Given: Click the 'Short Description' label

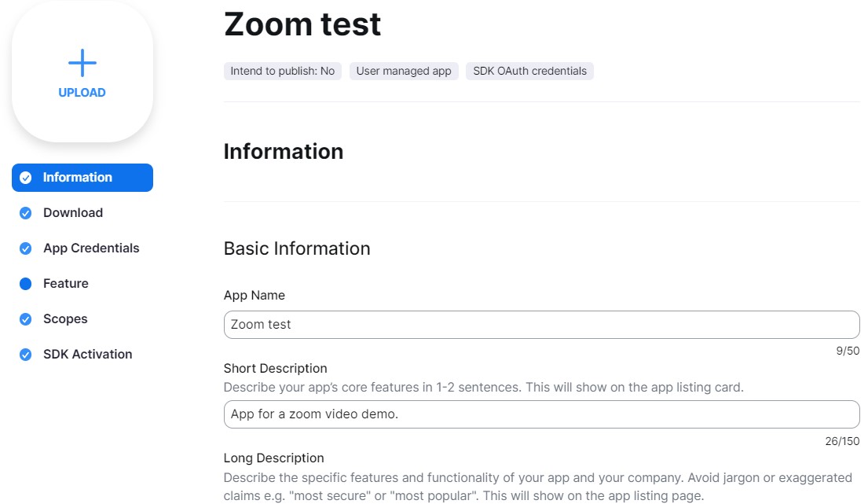Looking at the screenshot, I should point(275,368).
